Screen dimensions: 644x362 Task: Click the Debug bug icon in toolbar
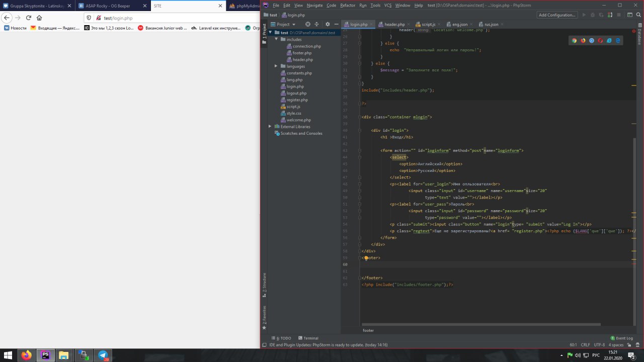coord(592,15)
